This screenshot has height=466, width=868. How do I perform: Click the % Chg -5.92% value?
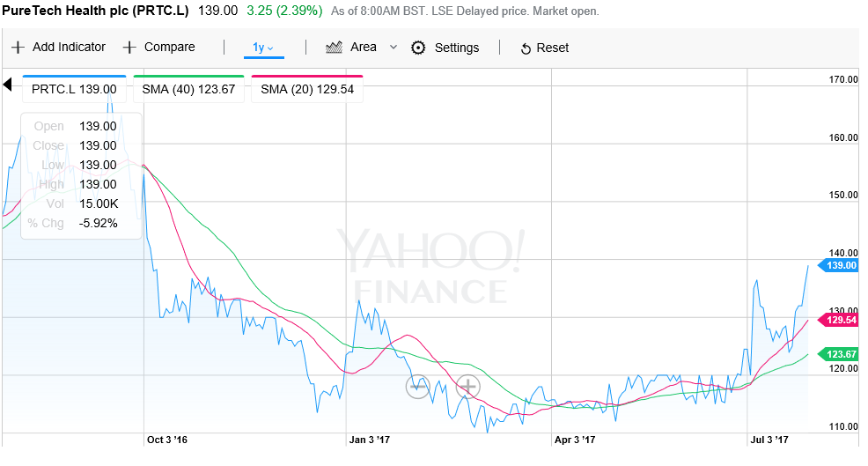99,223
